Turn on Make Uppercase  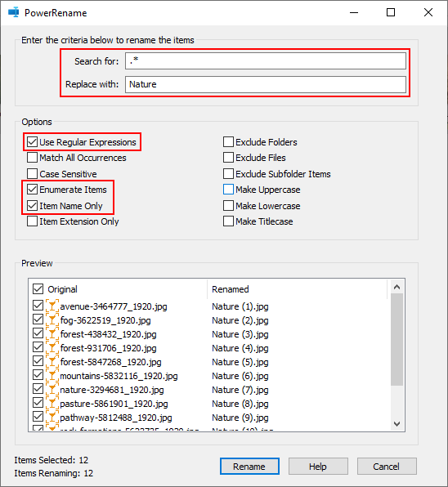point(228,189)
